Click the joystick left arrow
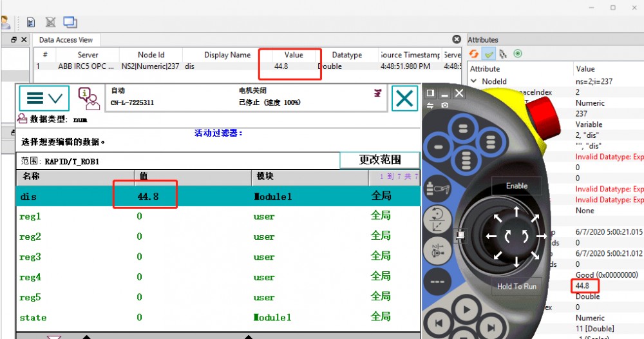644x339 pixels. (x=491, y=237)
